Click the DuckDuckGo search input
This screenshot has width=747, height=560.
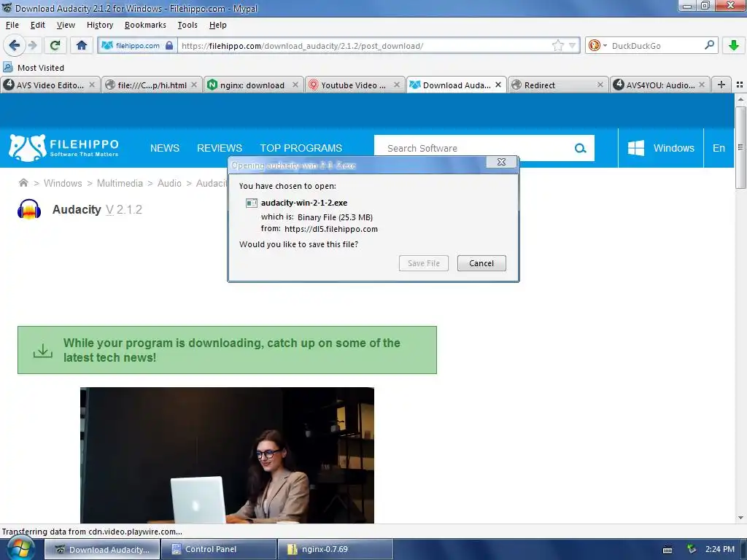pos(657,46)
